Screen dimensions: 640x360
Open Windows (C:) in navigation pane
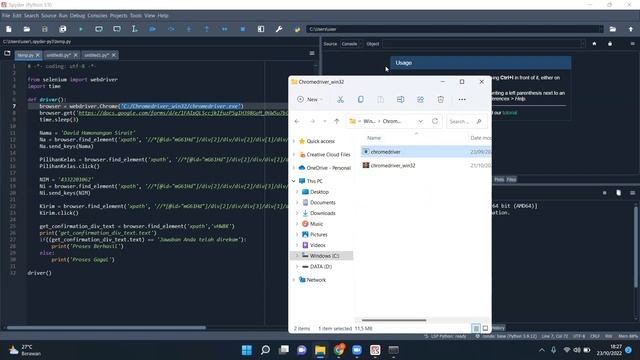coord(324,256)
